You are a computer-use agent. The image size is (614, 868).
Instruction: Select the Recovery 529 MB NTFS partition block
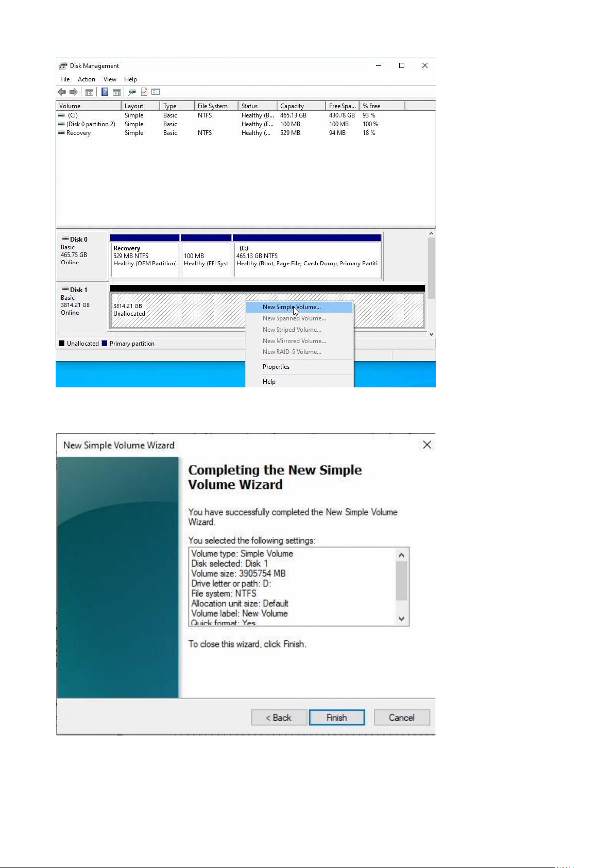tap(145, 256)
